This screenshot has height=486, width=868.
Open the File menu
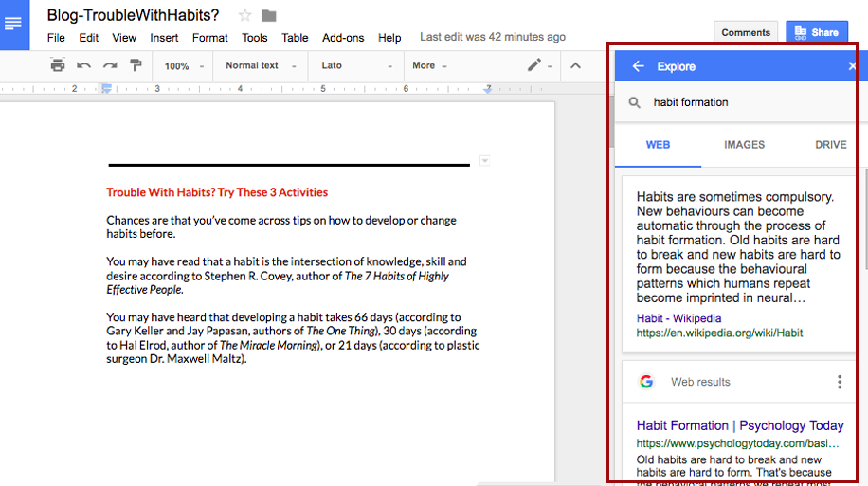click(56, 38)
